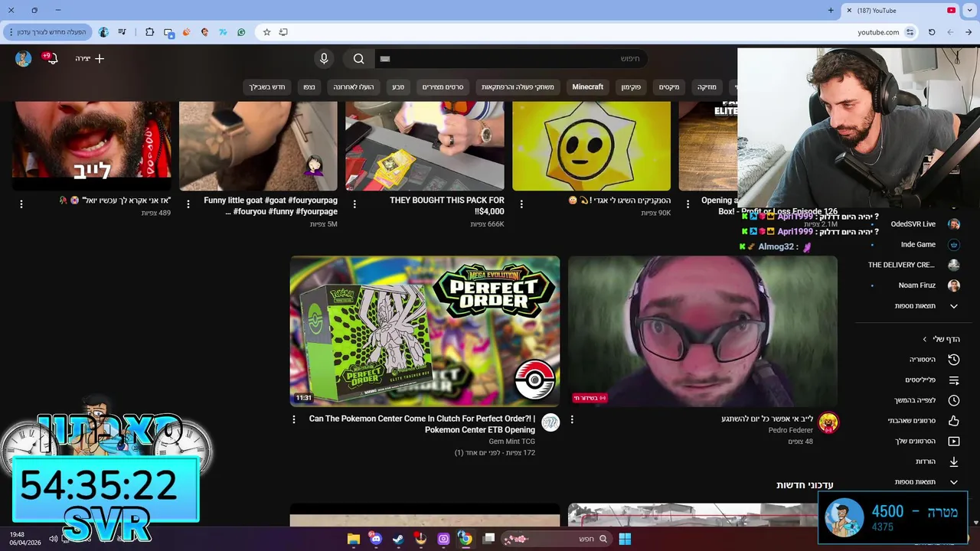
Task: Click the יצירה create button
Action: click(90, 58)
